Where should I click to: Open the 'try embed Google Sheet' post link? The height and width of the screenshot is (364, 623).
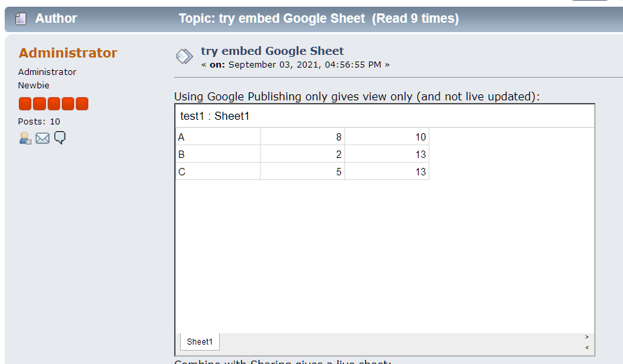click(272, 51)
